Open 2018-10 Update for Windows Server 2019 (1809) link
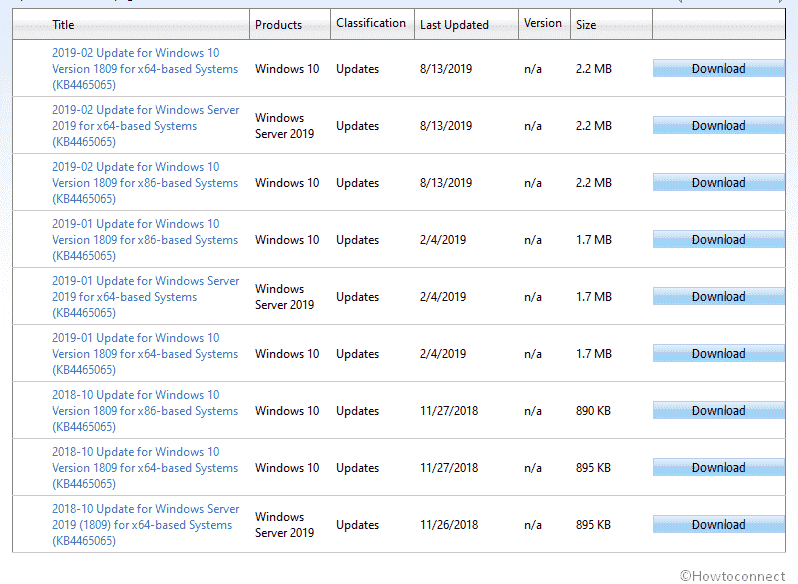This screenshot has height=584, width=798. (x=146, y=524)
